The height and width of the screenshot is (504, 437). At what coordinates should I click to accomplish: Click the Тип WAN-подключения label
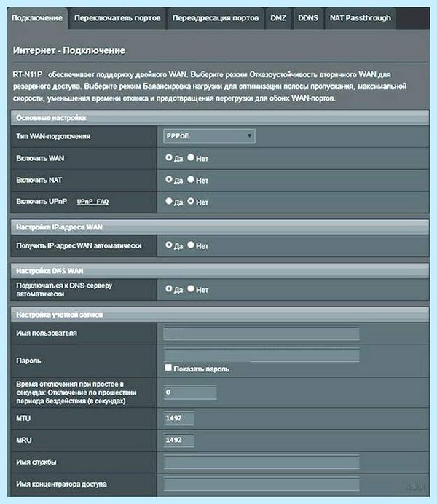pyautogui.click(x=53, y=136)
